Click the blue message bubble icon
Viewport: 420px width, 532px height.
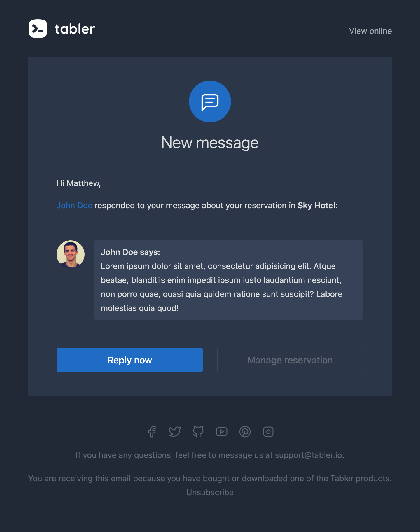(x=210, y=101)
